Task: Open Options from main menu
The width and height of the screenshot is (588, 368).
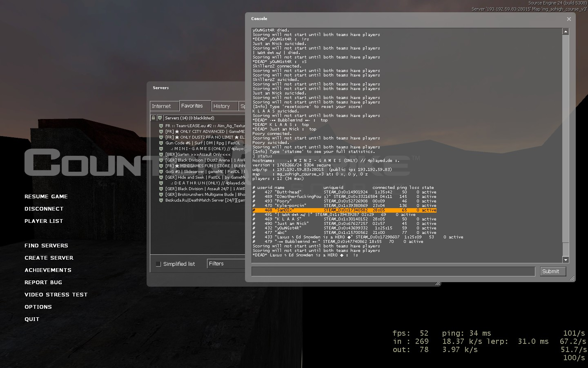Action: coord(38,307)
